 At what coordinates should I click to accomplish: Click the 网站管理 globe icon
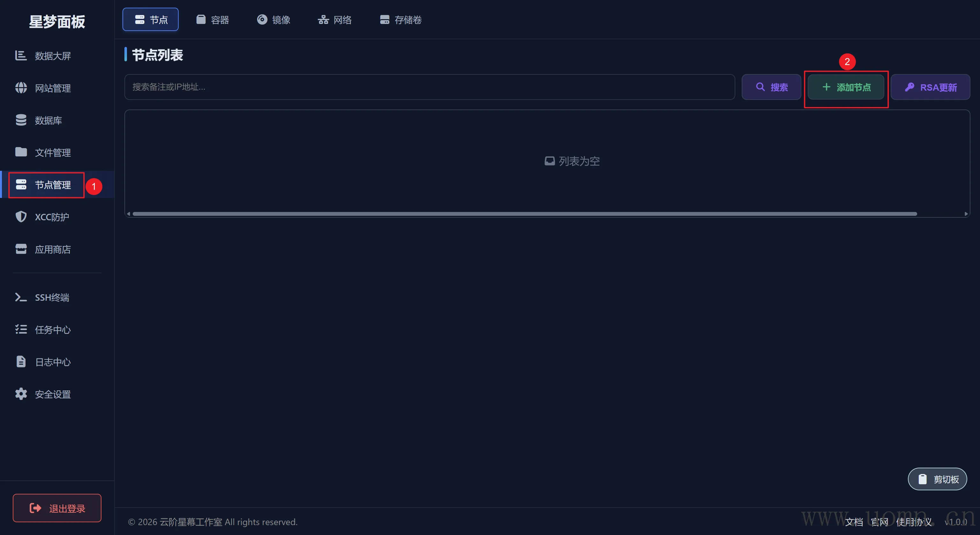(x=20, y=88)
